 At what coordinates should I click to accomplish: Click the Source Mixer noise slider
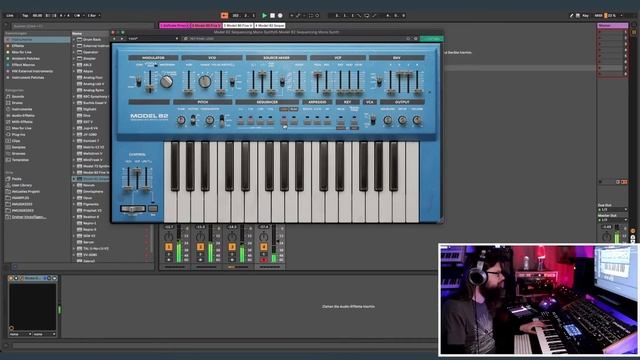[299, 82]
